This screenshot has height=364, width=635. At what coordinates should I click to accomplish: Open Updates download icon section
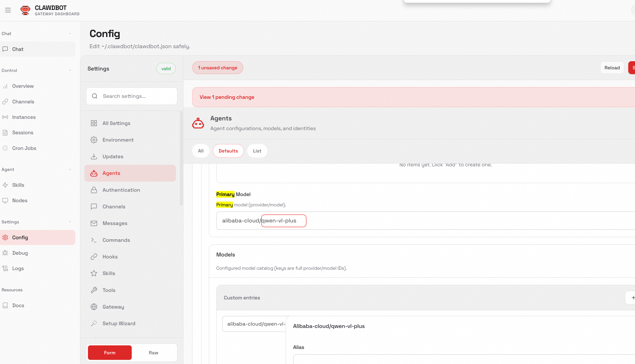tap(94, 156)
